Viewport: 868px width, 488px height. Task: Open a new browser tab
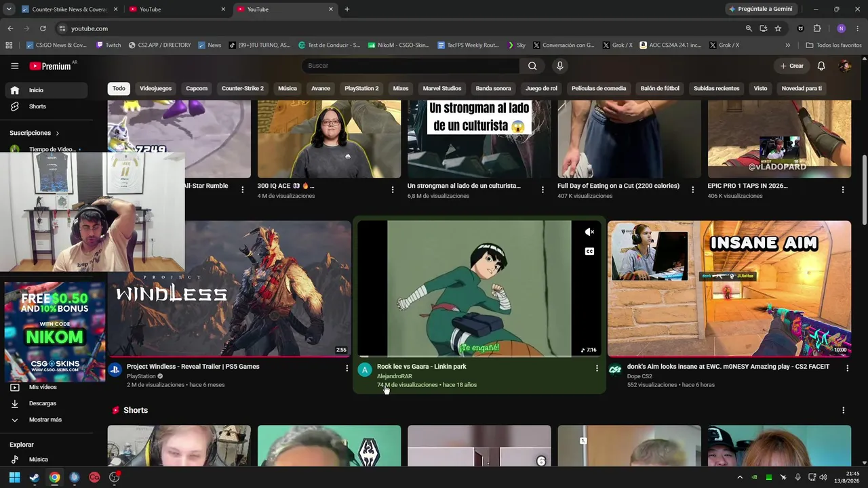click(347, 9)
